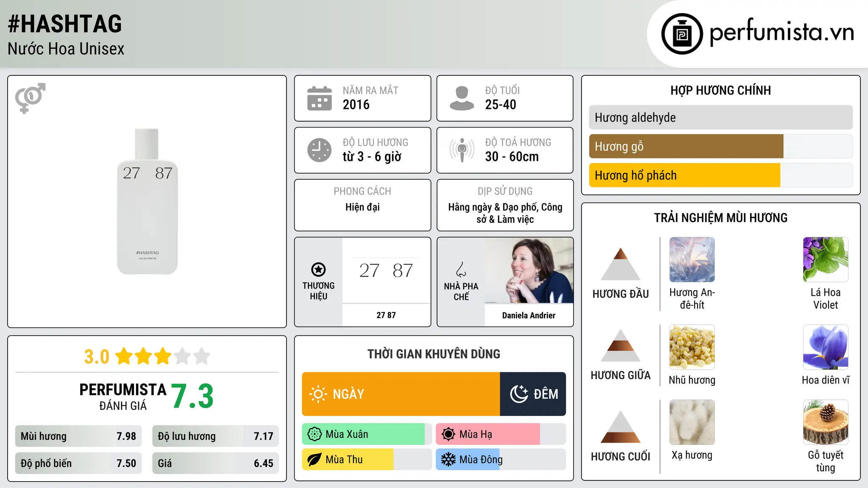Click the calendar icon beside Năm ra mắt
The width and height of the screenshot is (868, 488).
pyautogui.click(x=320, y=98)
